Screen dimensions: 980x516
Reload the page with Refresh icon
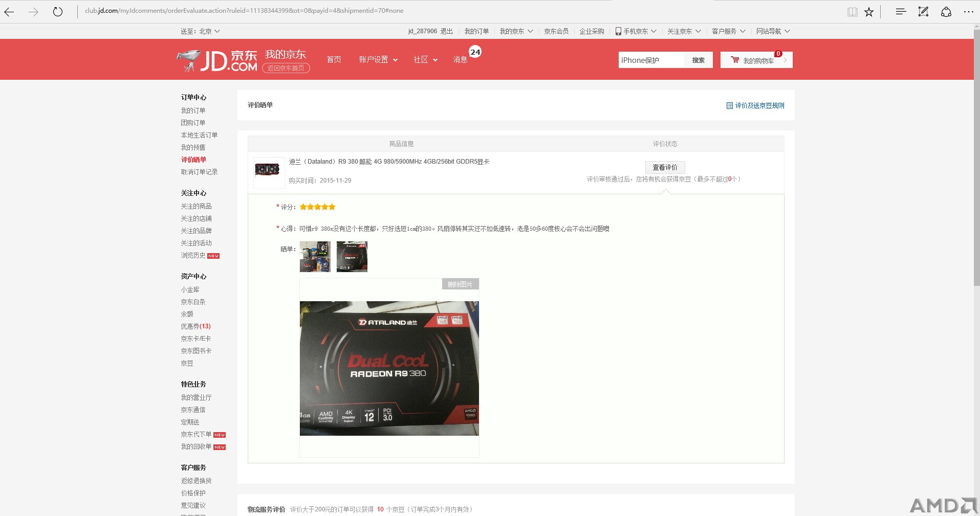(58, 12)
